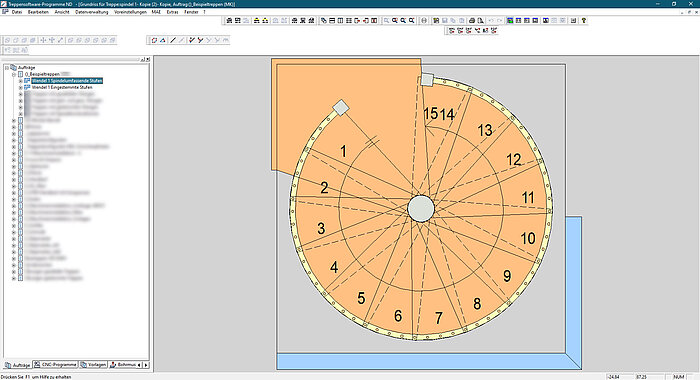Screen dimensions: 700x380
Task: Click the print preview toolbar icon
Action: [x=480, y=21]
